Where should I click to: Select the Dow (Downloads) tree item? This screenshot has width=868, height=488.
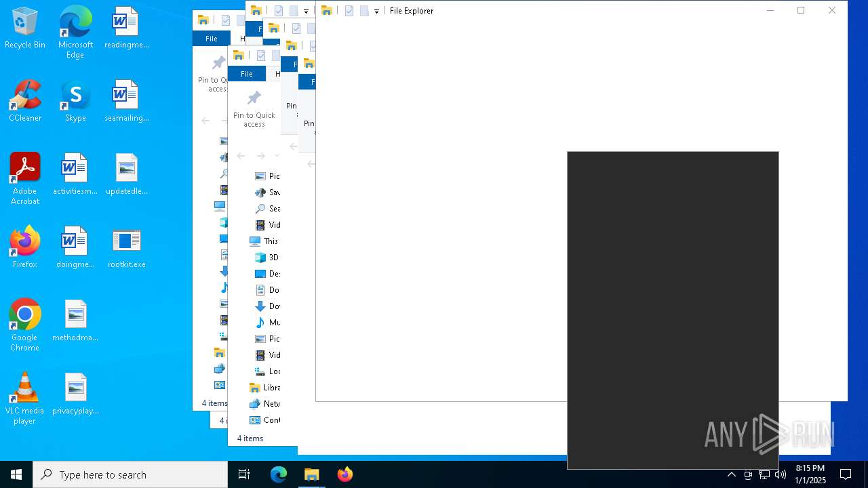[267, 306]
